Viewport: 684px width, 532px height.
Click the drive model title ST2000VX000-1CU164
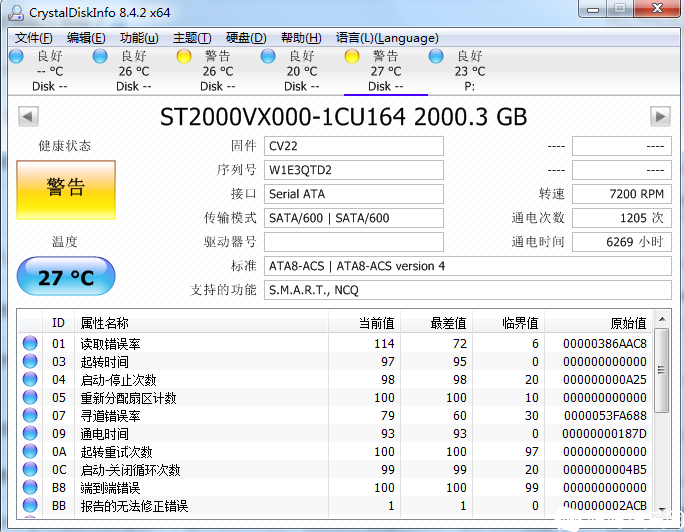283,117
